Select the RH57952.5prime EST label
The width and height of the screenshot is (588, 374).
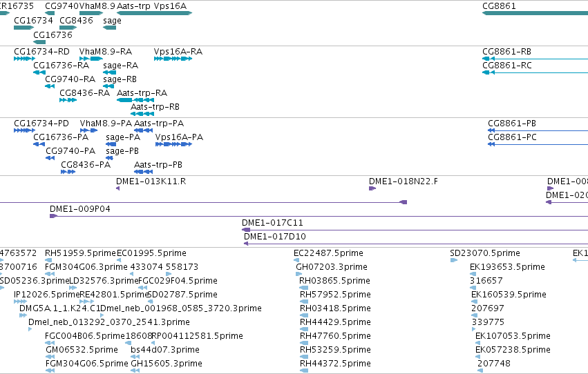pyautogui.click(x=335, y=295)
